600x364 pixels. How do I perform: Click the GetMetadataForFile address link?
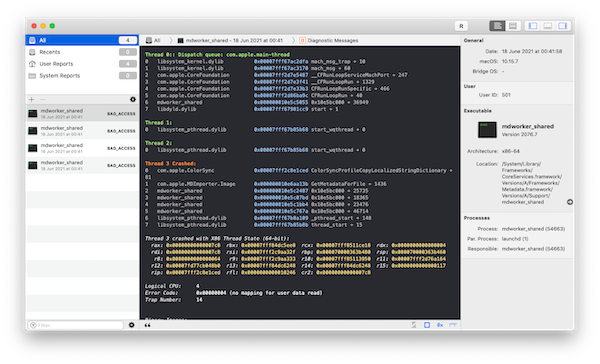click(281, 184)
